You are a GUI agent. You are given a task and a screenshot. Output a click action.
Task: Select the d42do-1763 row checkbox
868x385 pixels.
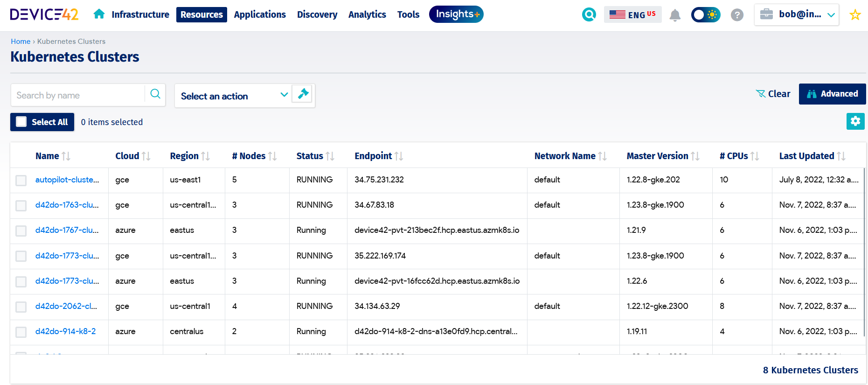(21, 205)
